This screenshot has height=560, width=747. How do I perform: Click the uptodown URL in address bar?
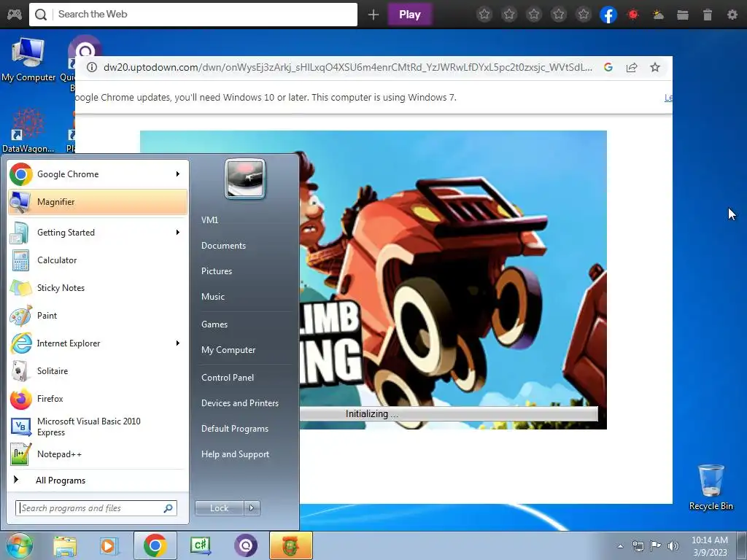click(x=348, y=68)
